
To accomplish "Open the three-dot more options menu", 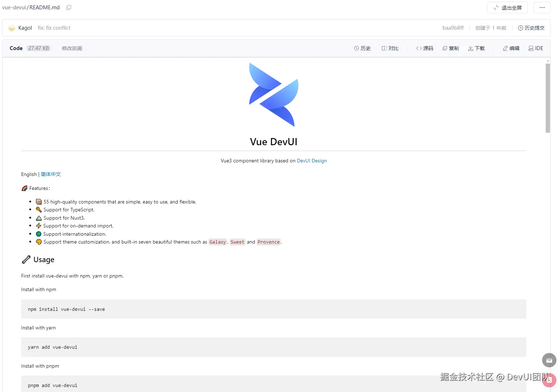I will (542, 8).
